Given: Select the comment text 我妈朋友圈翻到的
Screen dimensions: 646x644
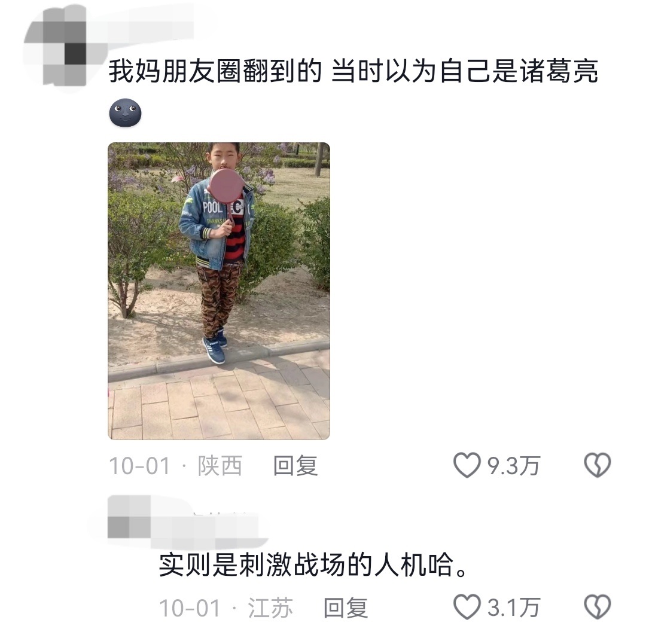Looking at the screenshot, I should 215,71.
